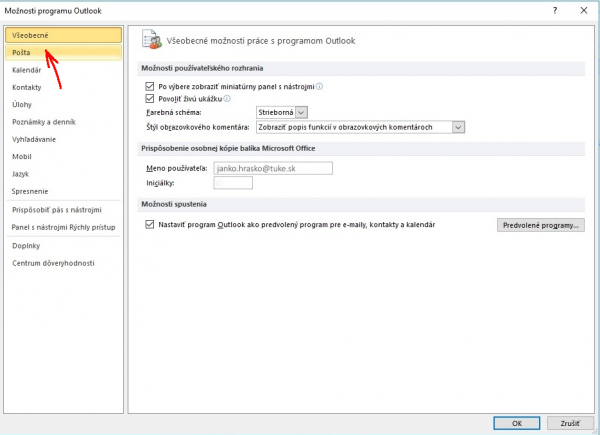This screenshot has width=600, height=435.
Task: Close the Outlook options dialog
Action: pyautogui.click(x=584, y=11)
